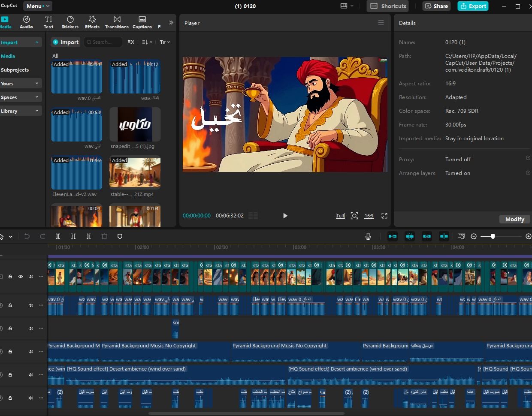Play the preview in the Player

(x=285, y=216)
